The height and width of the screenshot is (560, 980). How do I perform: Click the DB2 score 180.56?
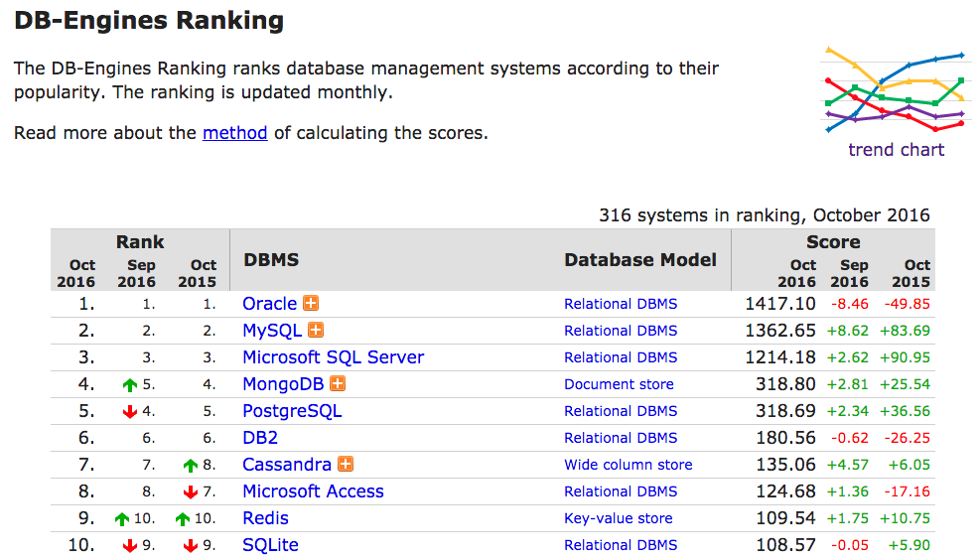(x=785, y=438)
